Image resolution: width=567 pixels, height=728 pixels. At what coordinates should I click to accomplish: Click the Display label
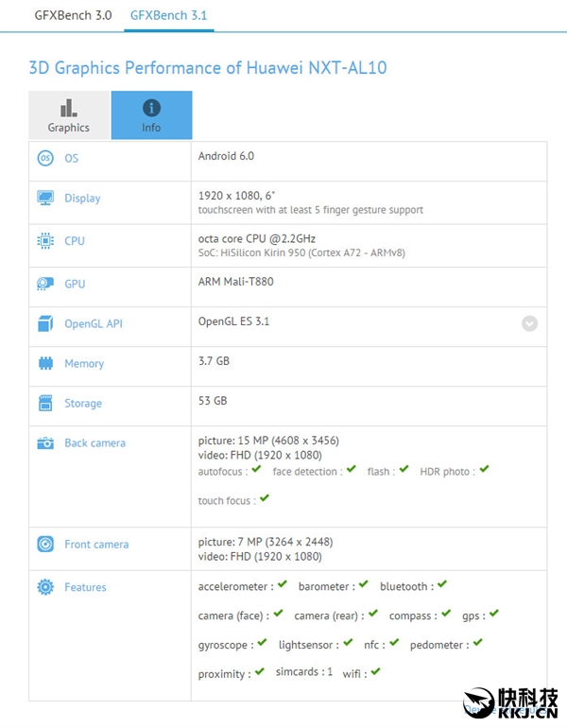click(82, 199)
